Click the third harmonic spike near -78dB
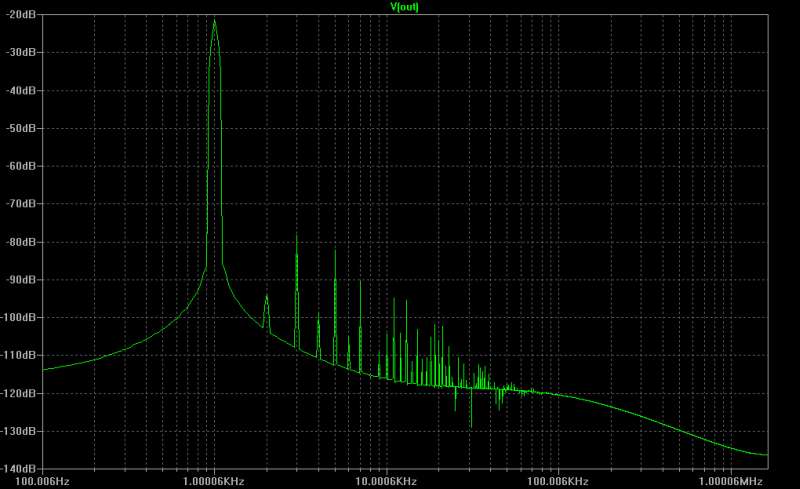This screenshot has height=489, width=800. pos(296,236)
